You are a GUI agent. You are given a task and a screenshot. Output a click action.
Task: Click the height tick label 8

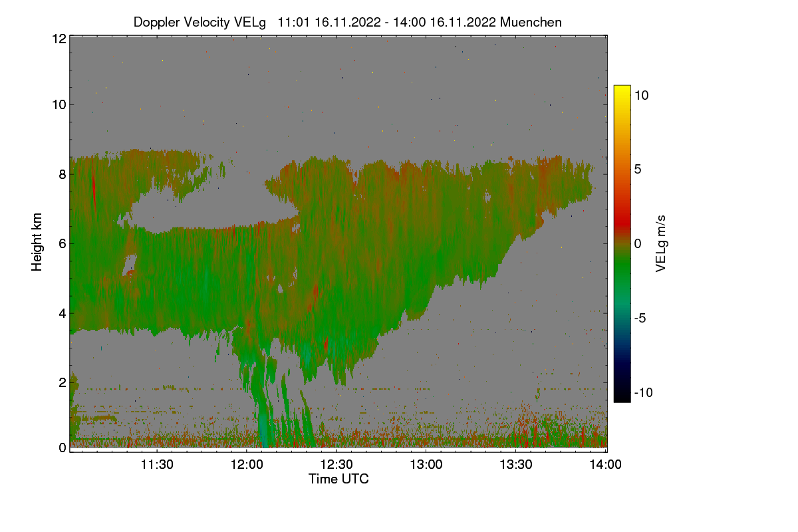point(63,174)
